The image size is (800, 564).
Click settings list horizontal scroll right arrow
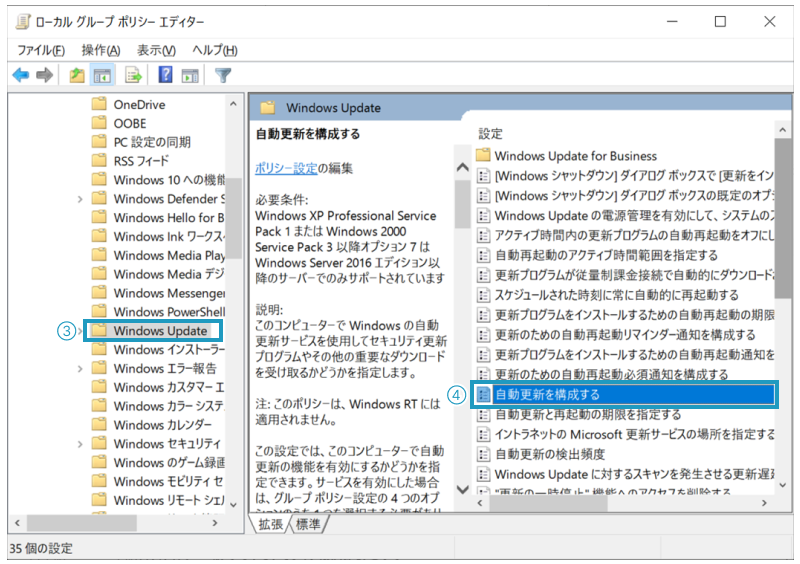pos(764,503)
